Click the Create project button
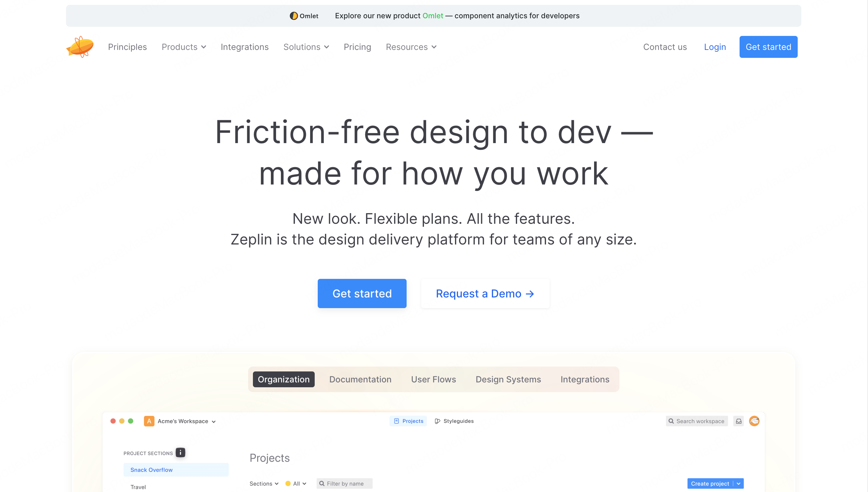 click(710, 483)
